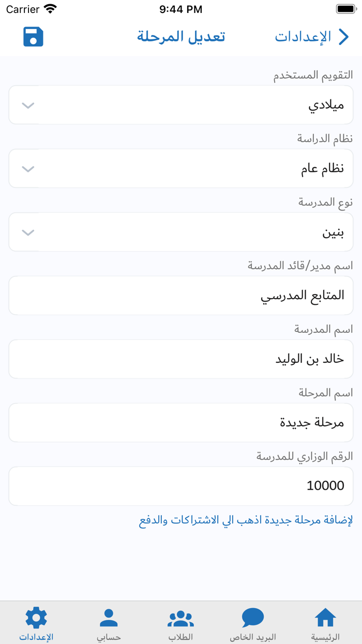
Task: Click the save icon in top toolbar
Action: [x=33, y=37]
